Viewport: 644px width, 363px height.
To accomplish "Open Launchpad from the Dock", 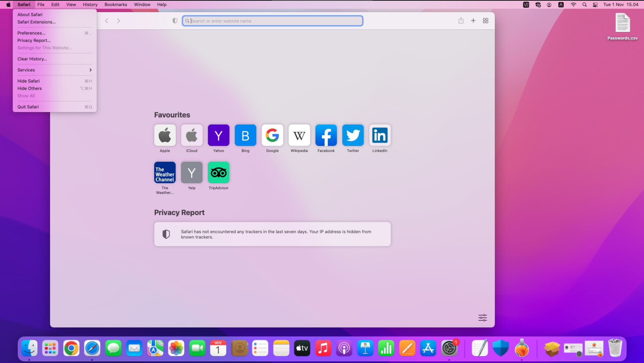I will click(x=50, y=348).
